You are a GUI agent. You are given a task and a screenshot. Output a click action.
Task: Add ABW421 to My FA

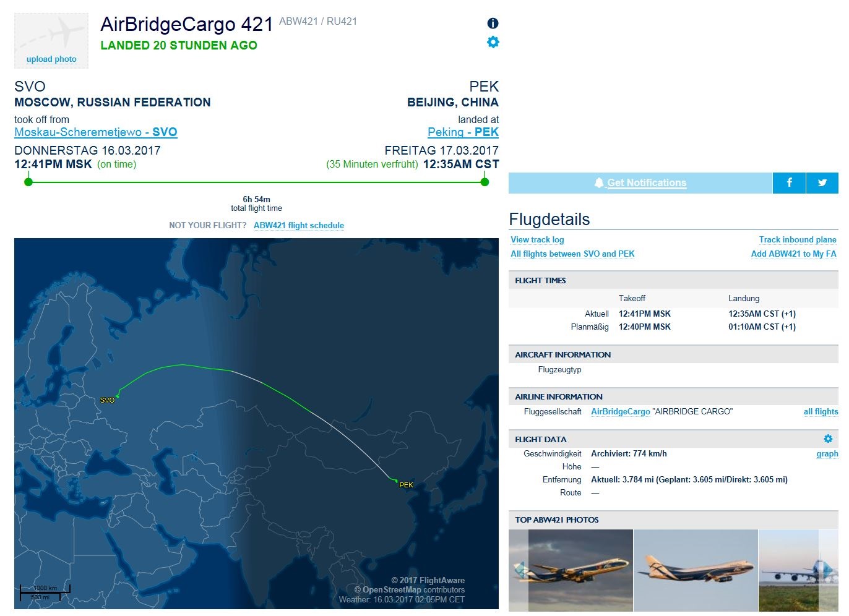click(793, 254)
